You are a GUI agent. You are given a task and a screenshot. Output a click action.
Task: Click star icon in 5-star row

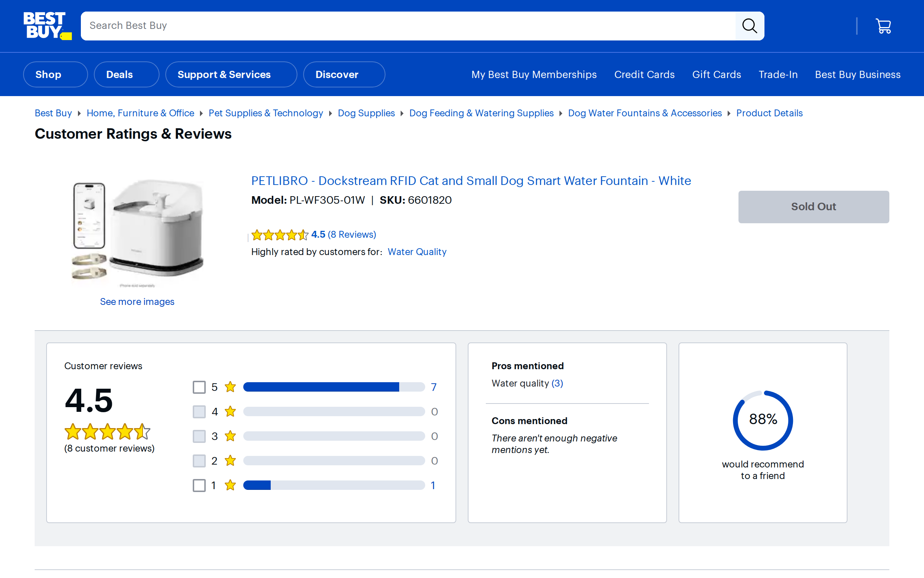pos(230,387)
